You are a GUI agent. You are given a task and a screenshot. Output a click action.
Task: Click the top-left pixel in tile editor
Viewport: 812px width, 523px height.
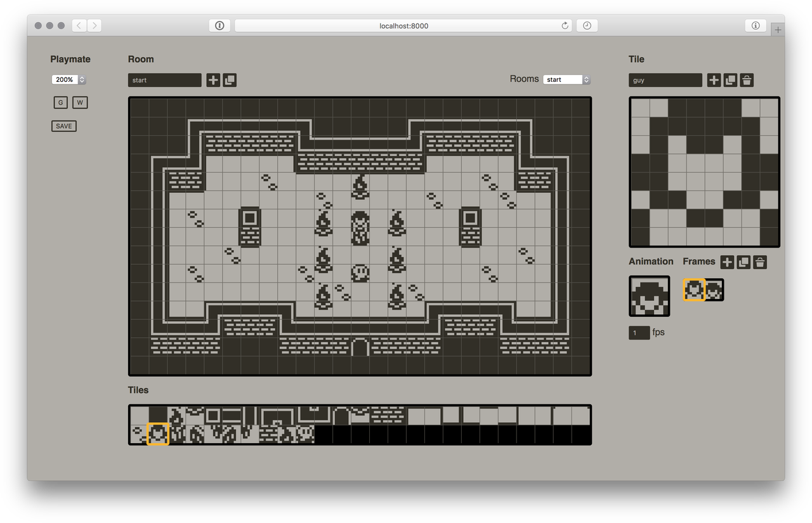[x=640, y=108]
